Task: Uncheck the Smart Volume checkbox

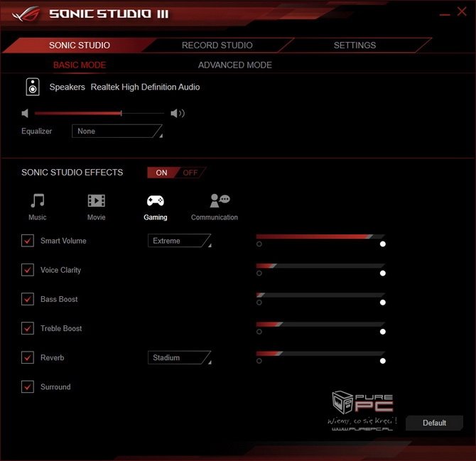Action: coord(28,241)
